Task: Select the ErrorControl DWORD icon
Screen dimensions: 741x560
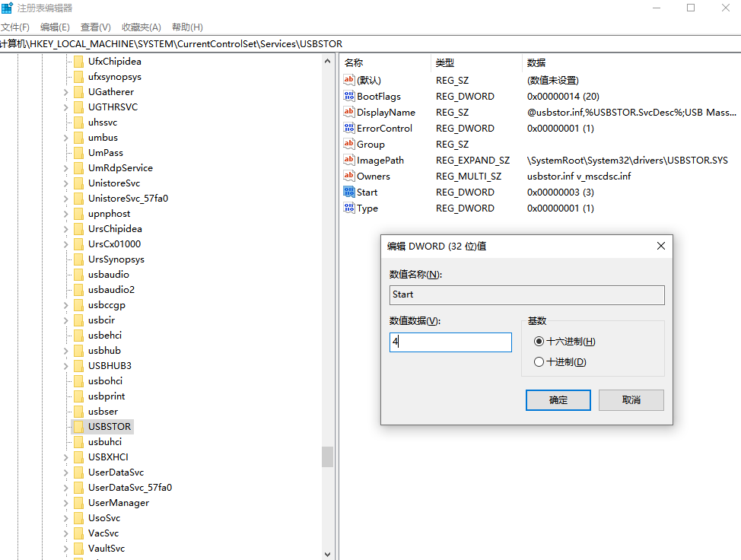Action: point(348,128)
